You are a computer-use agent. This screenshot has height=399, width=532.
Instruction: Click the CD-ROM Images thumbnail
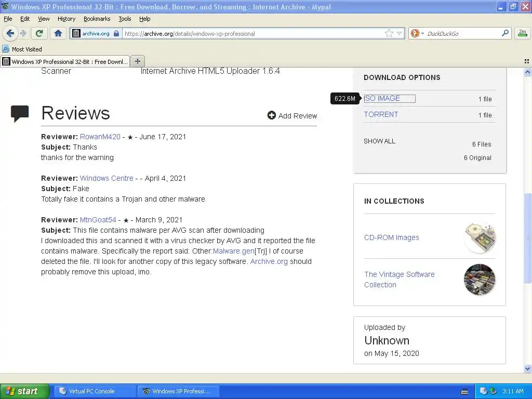(480, 238)
